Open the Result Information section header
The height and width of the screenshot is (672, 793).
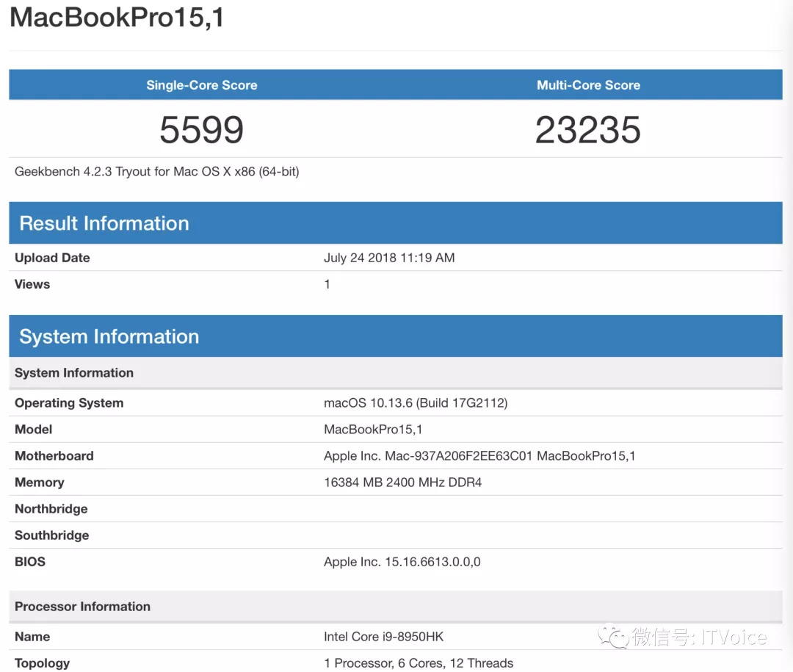point(104,223)
